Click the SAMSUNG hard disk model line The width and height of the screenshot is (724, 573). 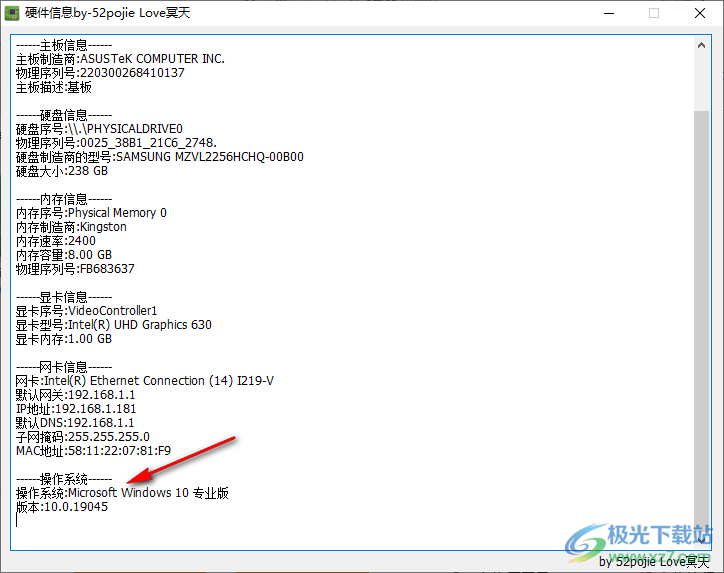pyautogui.click(x=160, y=156)
